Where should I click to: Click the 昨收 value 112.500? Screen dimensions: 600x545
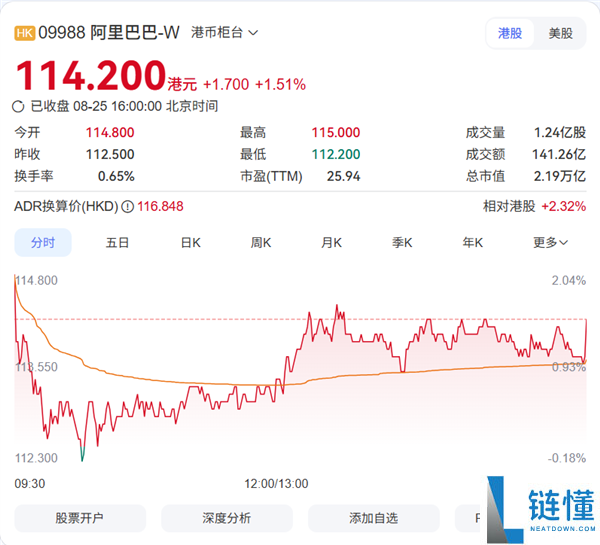coord(110,155)
